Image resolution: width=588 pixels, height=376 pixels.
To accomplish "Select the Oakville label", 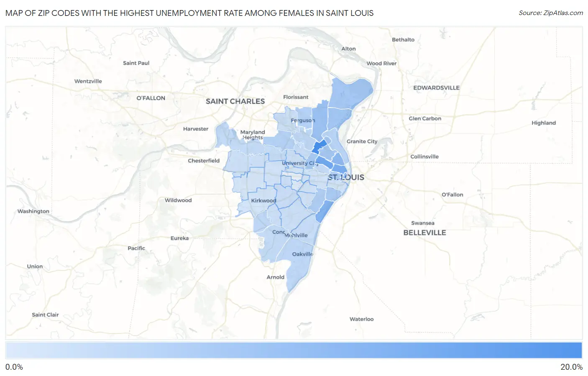I will pos(303,254).
